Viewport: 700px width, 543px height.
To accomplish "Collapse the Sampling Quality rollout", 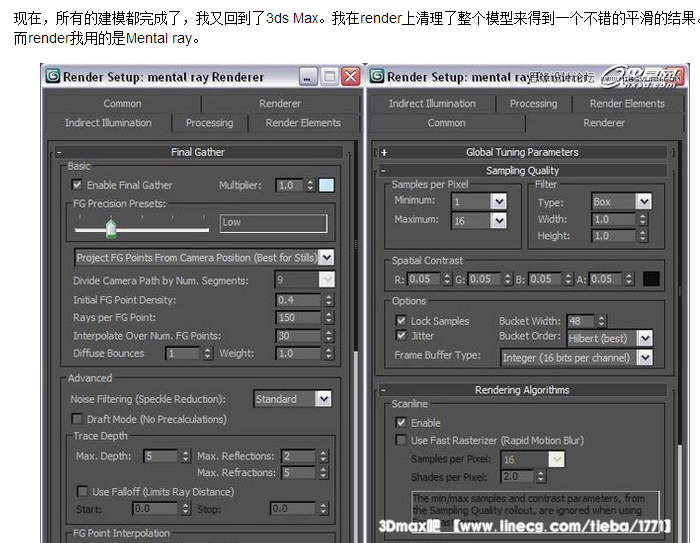I will tap(383, 171).
